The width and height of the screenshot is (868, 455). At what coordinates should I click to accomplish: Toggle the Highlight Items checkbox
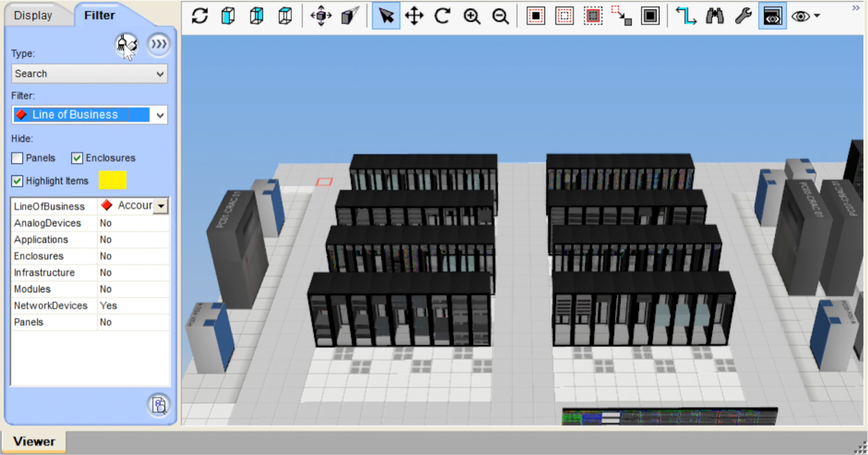(18, 181)
